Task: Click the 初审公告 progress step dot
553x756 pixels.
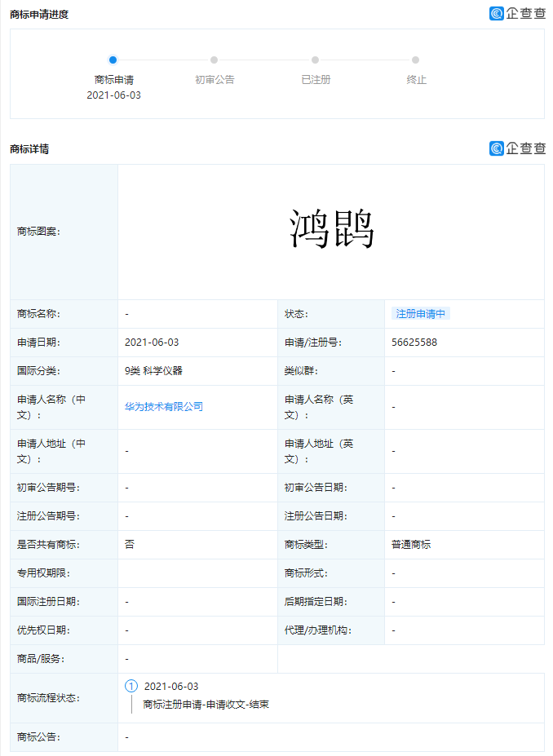Action: click(x=214, y=60)
